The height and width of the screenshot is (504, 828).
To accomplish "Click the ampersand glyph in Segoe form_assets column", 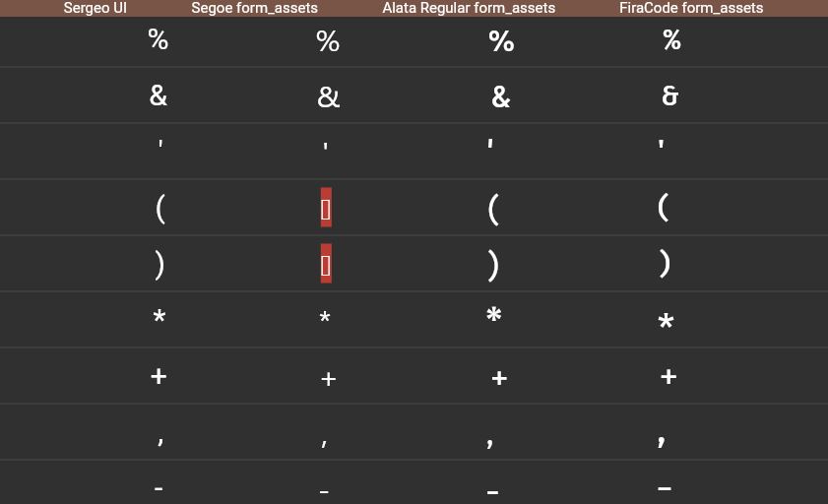I will coord(329,97).
